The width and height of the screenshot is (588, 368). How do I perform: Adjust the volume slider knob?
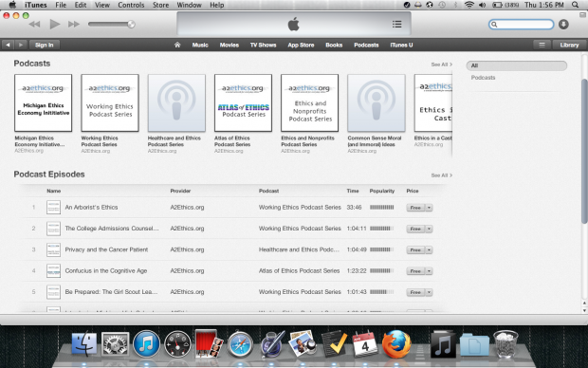pos(131,25)
